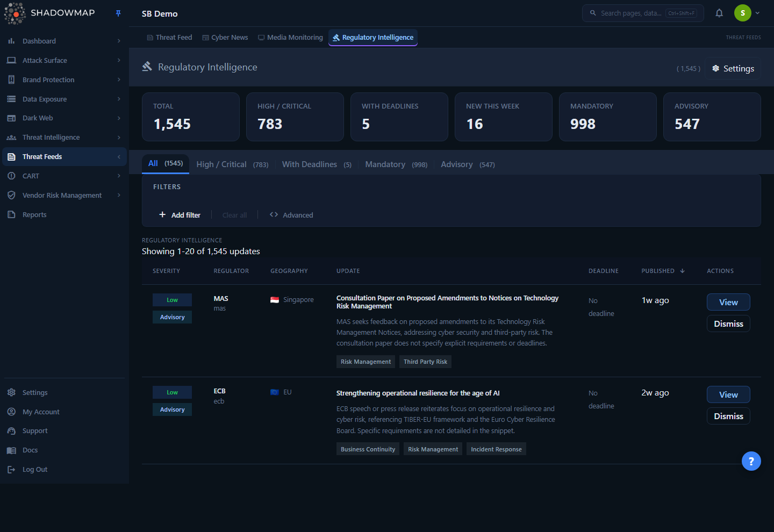Click the ShadowMap logo icon
The width and height of the screenshot is (774, 532).
pos(15,13)
